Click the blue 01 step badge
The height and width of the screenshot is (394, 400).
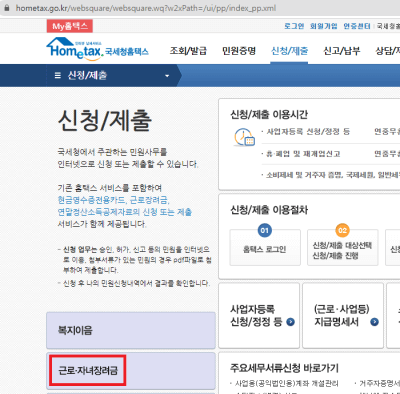pos(265,230)
